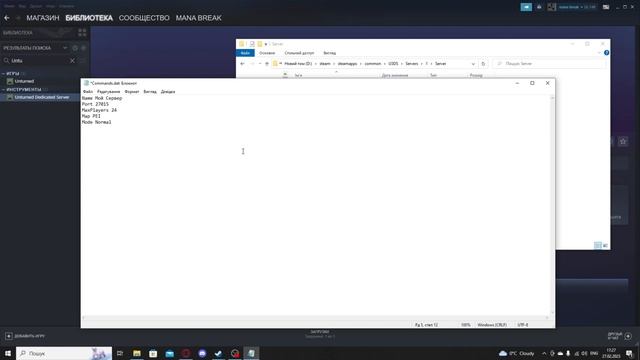Collapse the ИНСТРУМЕНТЫ category
The image size is (640, 360).
click(4, 89)
